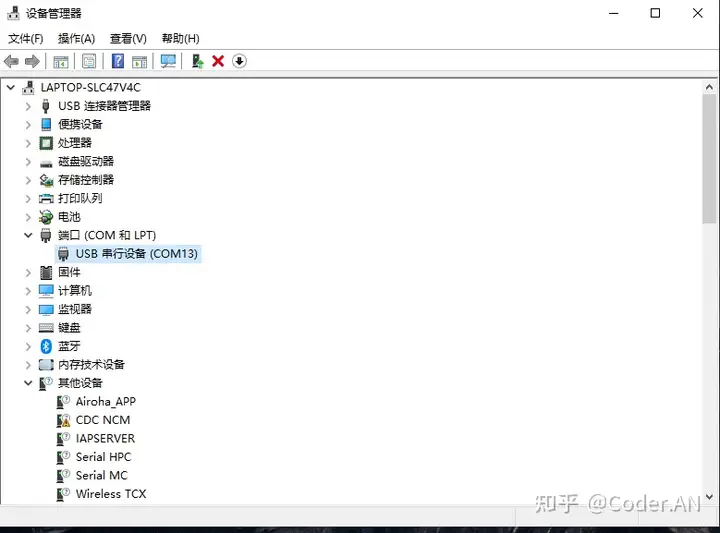720x533 pixels.
Task: Click the USB 连接器管理器 plug icon
Action: click(x=46, y=106)
